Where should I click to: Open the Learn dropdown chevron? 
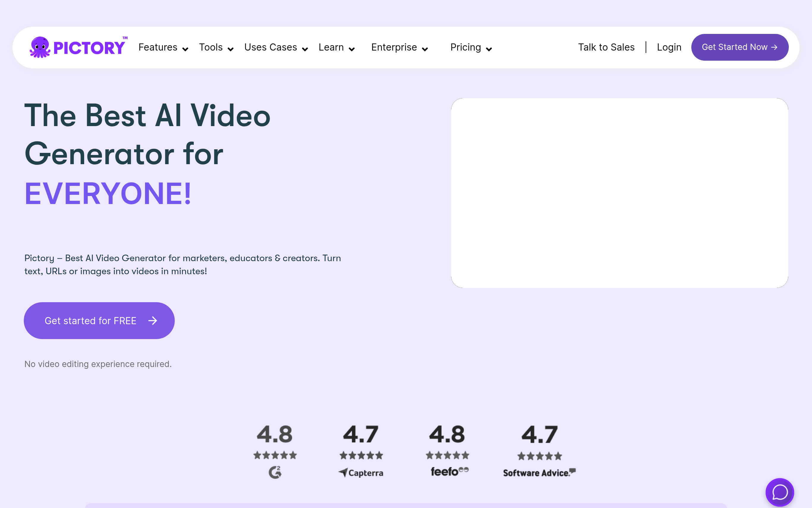[351, 49]
